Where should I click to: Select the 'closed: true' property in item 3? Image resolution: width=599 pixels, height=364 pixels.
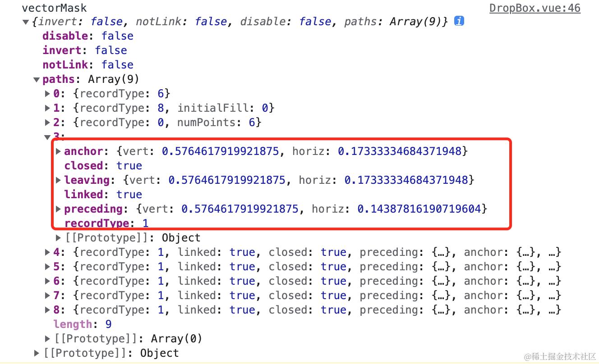(103, 166)
